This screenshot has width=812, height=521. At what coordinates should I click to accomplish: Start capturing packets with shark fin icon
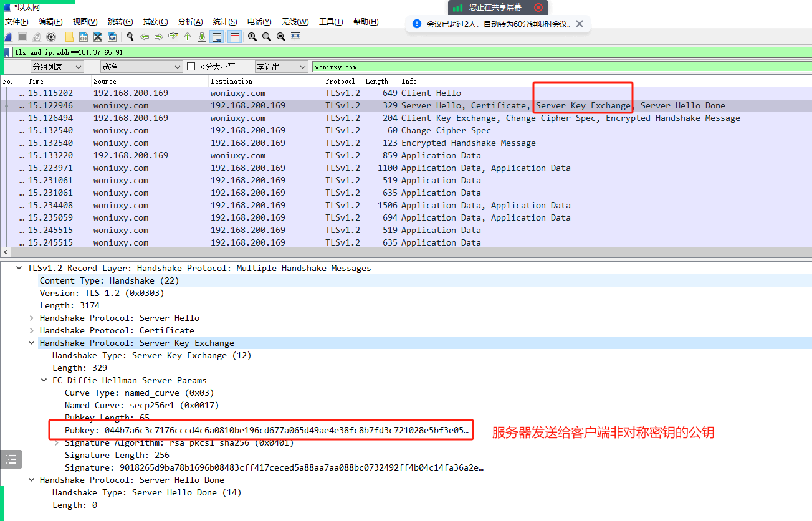8,37
